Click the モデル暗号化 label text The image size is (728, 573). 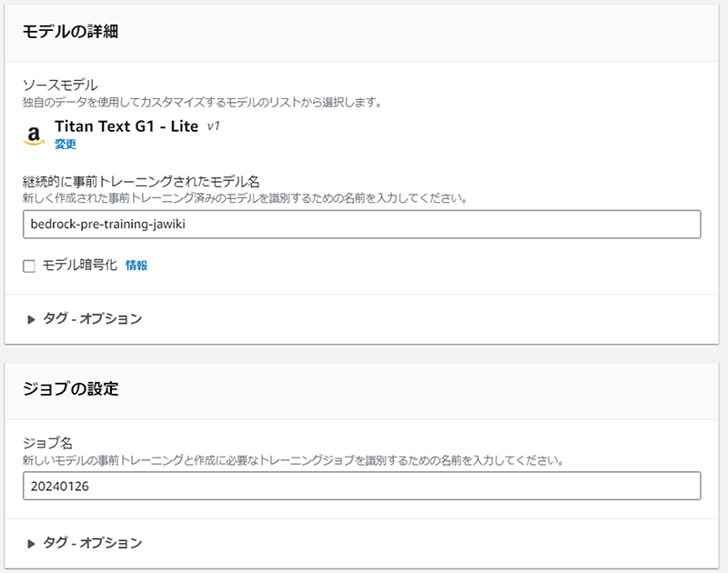[x=79, y=266]
